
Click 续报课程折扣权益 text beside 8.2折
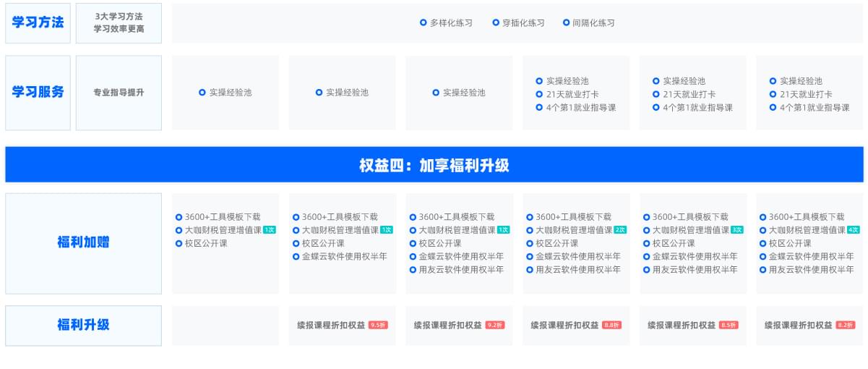(799, 326)
